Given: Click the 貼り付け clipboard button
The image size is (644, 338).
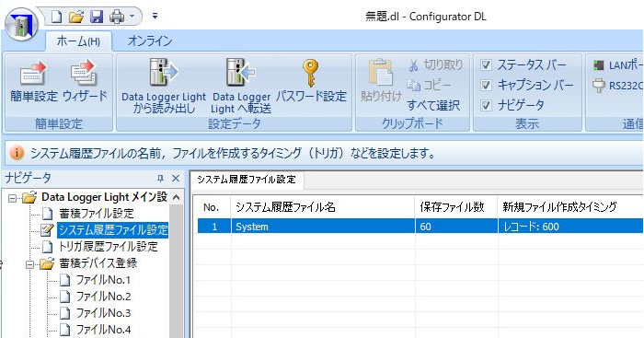Looking at the screenshot, I should click(381, 81).
